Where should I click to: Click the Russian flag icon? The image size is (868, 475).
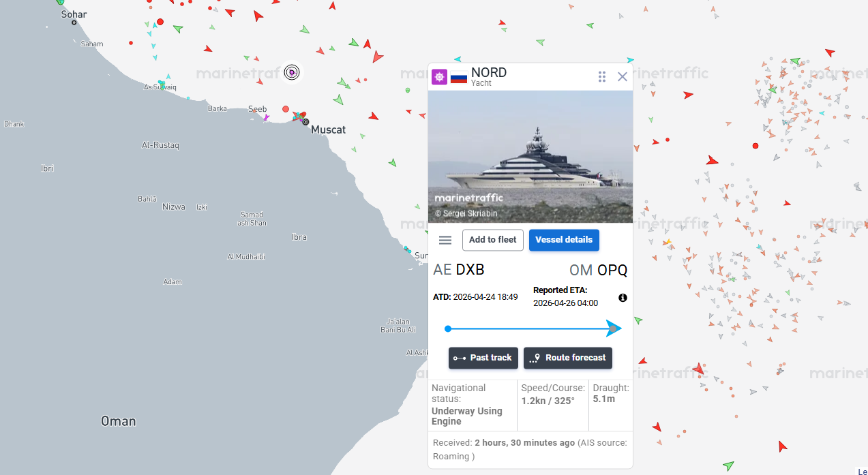coord(459,78)
